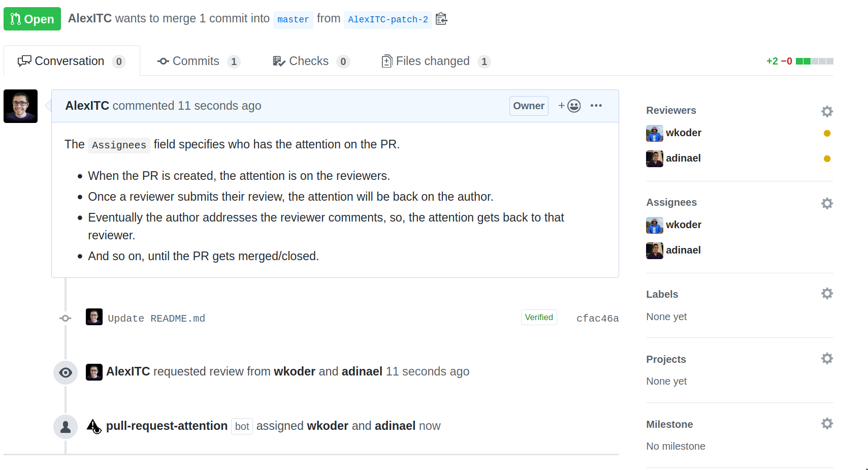The width and height of the screenshot is (868, 470).
Task: Click the Projects gear icon
Action: click(827, 358)
